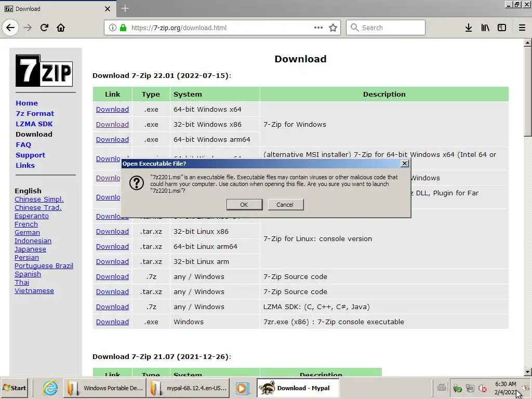The image size is (532, 399).
Task: Download the 7zr.exe console executable
Action: click(112, 322)
